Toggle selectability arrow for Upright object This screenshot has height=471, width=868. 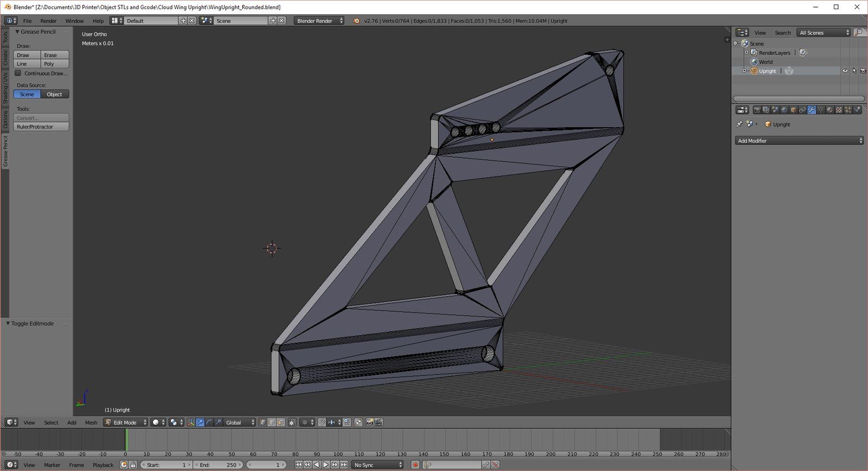pos(854,71)
